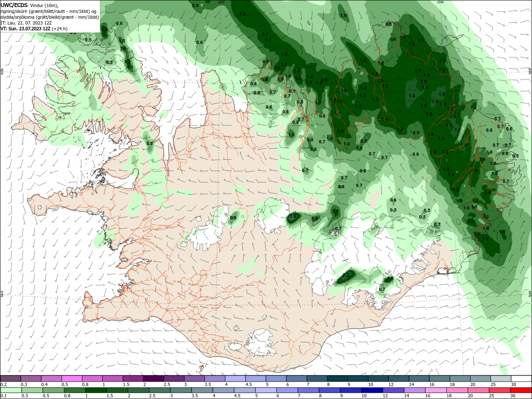Screen dimensions: 532x399
Task: Click the 20W longitude label
Action: click(221, 2)
